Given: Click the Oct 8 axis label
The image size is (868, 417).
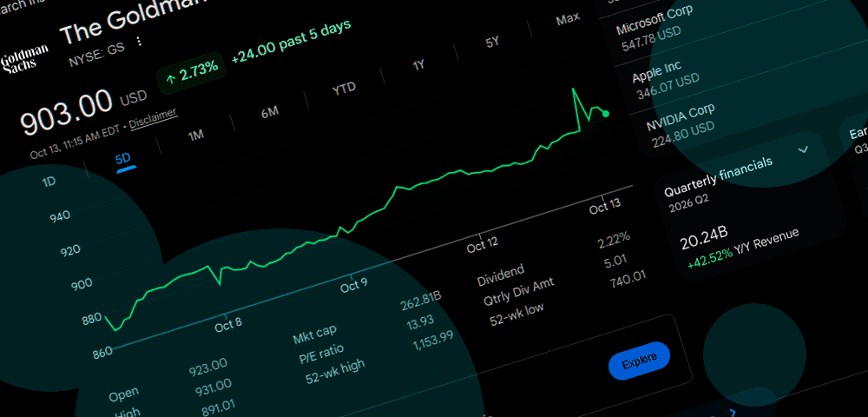Looking at the screenshot, I should (x=228, y=323).
